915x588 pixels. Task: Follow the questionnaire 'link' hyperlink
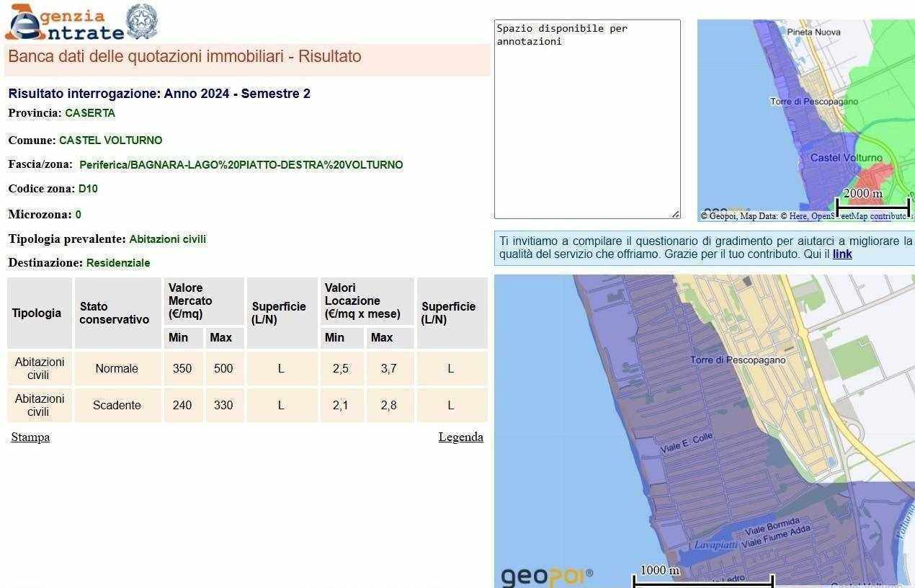842,254
